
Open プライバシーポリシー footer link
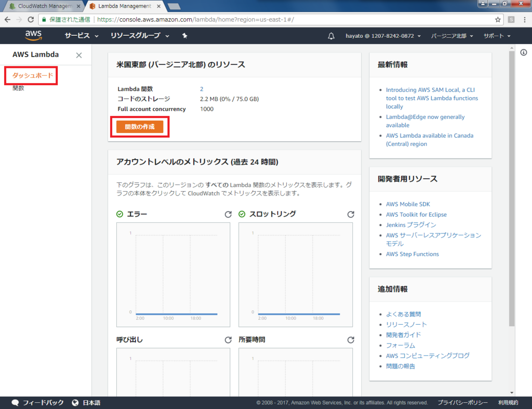(462, 403)
